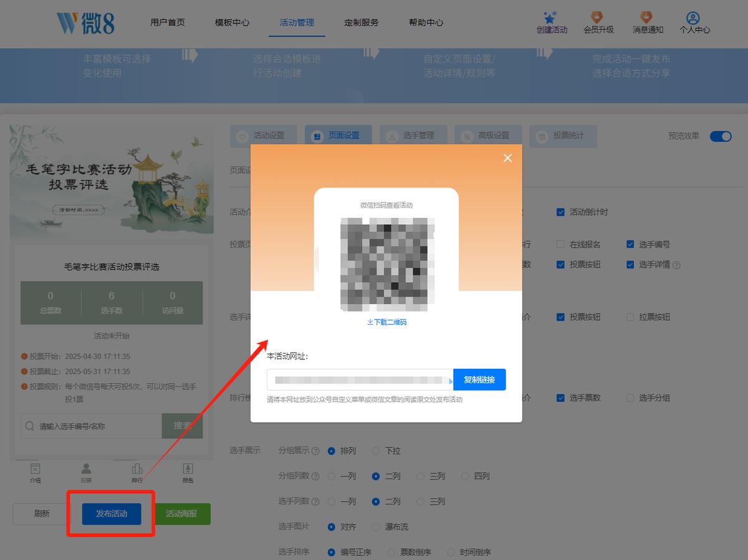
Task: Choose 一列 in the 分组列数 row
Action: pyautogui.click(x=332, y=477)
